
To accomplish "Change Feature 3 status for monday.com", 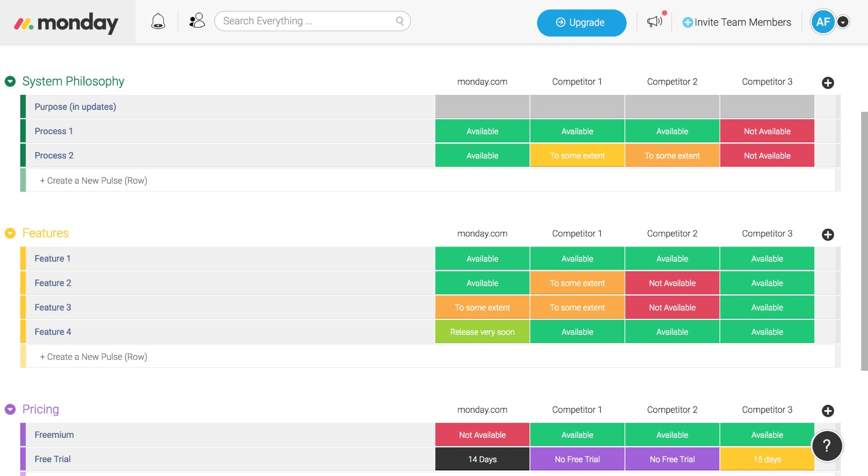I will coord(483,308).
